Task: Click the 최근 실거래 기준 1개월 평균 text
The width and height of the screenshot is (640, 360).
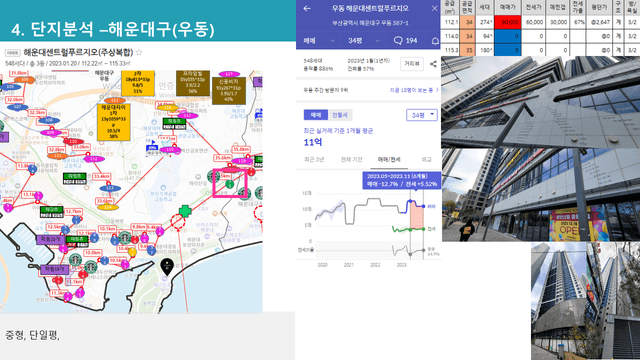Action: tap(338, 131)
